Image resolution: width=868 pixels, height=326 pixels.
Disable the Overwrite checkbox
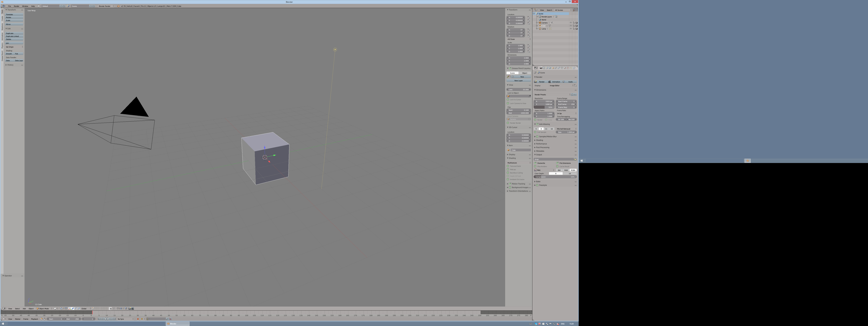point(535,163)
